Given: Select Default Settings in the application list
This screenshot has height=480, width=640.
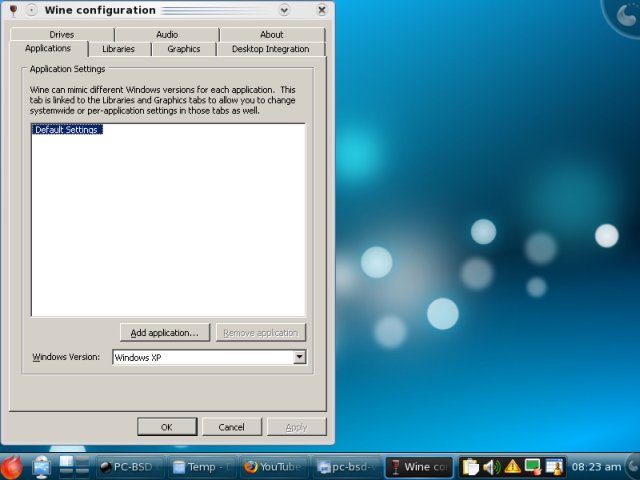Looking at the screenshot, I should point(66,130).
